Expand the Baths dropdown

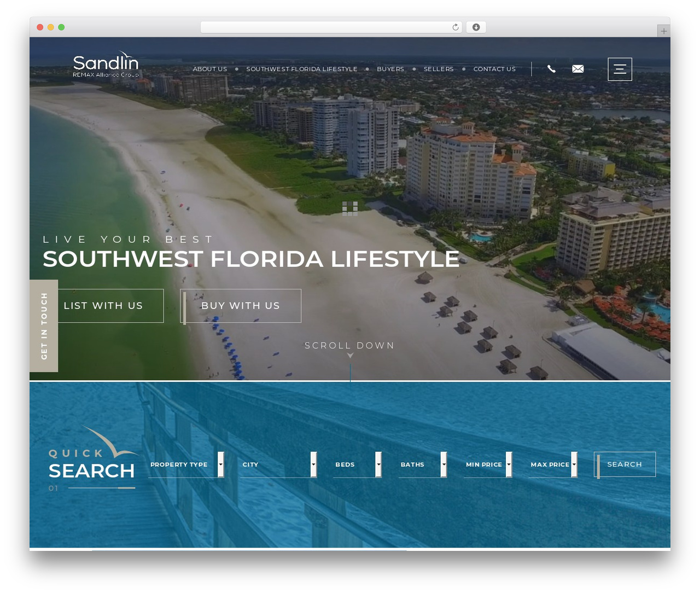[423, 464]
